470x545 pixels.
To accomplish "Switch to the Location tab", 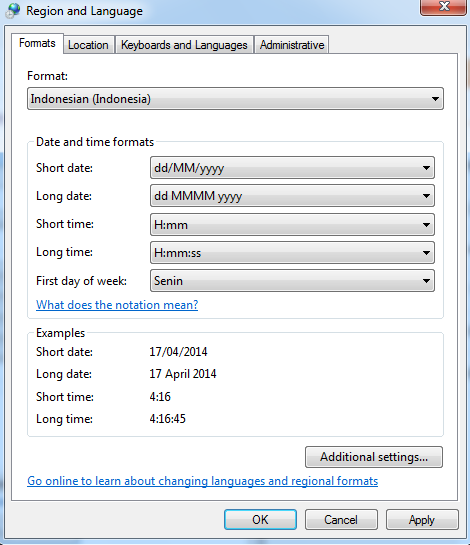I will (88, 45).
